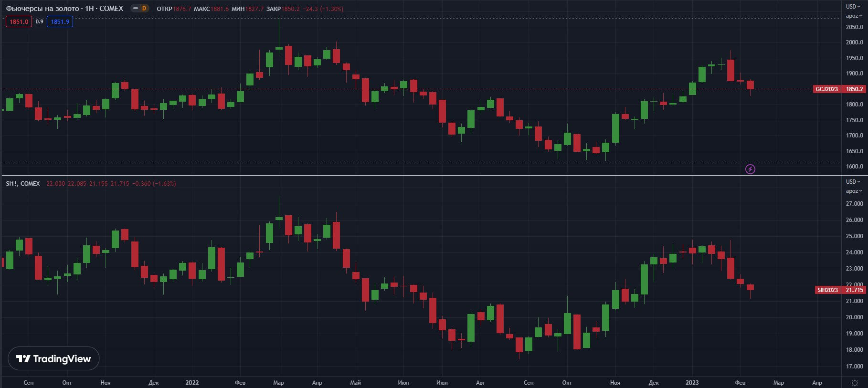
Task: Open chart settings gear icon at bottom right
Action: (855, 383)
